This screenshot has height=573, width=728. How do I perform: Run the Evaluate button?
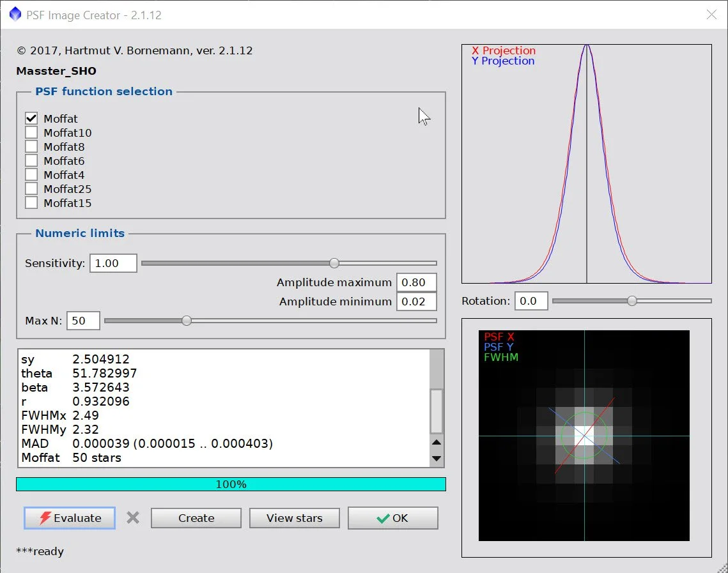click(70, 518)
